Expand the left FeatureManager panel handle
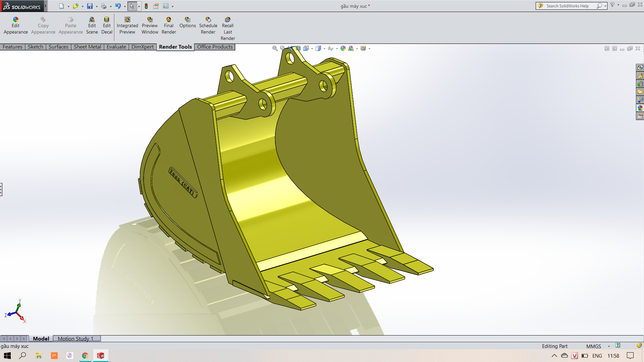The image size is (644, 362). (1, 189)
